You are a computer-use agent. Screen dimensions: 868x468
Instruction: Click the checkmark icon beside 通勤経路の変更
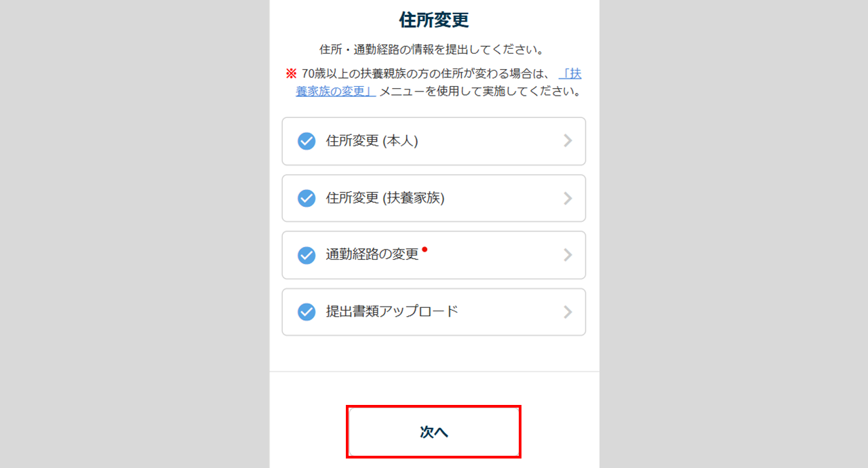pyautogui.click(x=307, y=255)
